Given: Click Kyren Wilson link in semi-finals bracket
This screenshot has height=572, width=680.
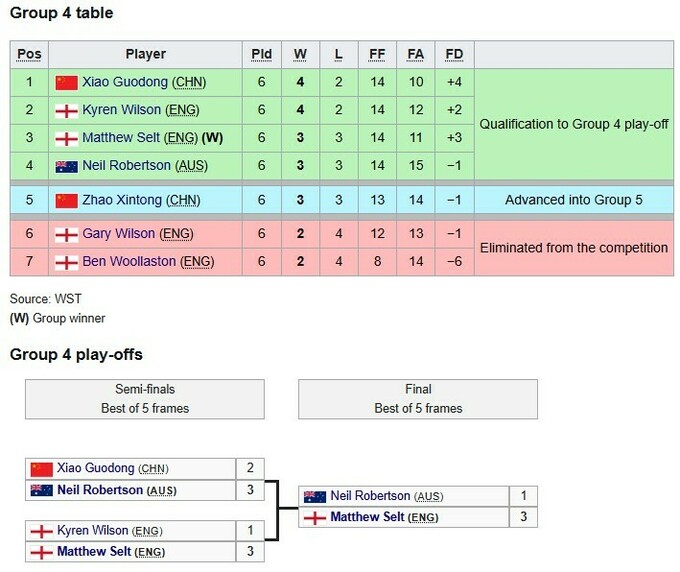Looking at the screenshot, I should (x=95, y=531).
